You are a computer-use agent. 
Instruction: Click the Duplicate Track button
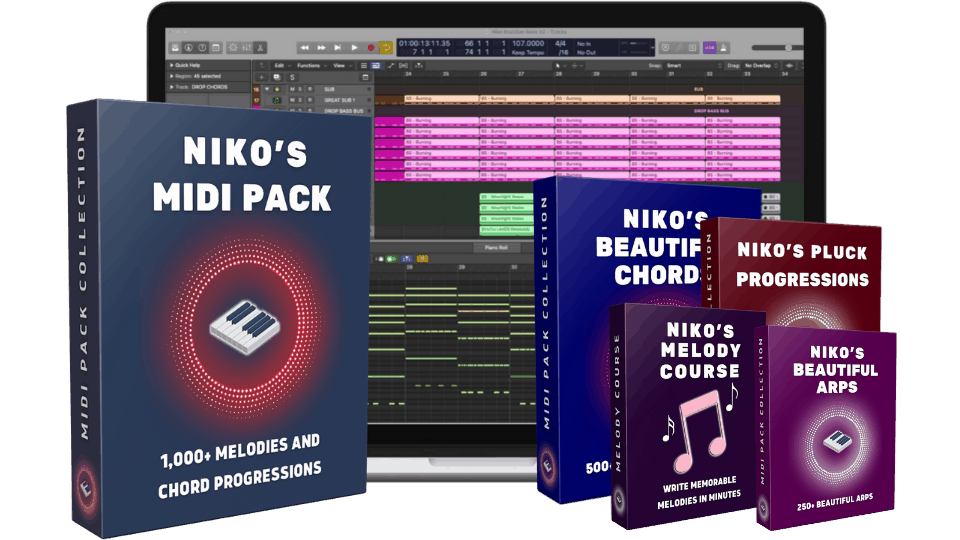277,77
